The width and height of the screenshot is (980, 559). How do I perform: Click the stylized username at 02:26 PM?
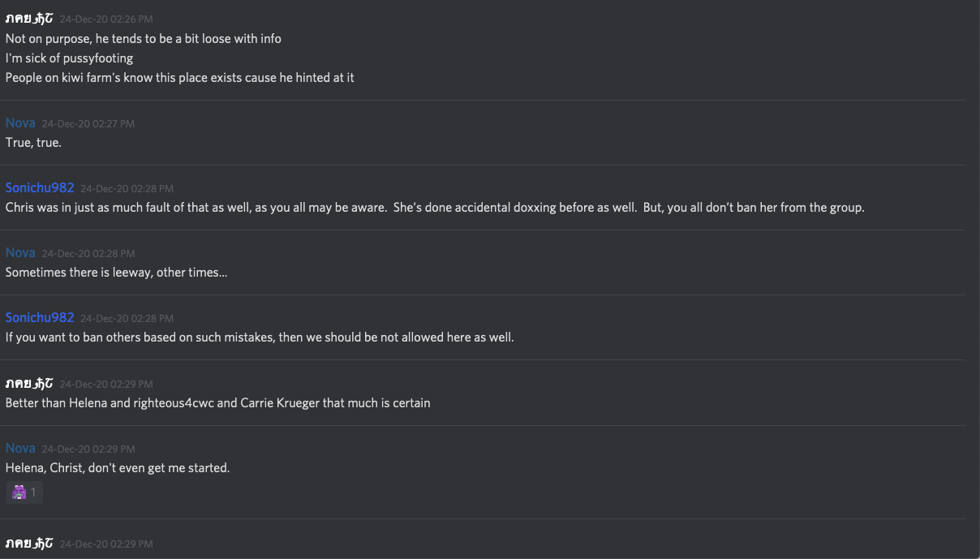tap(29, 19)
